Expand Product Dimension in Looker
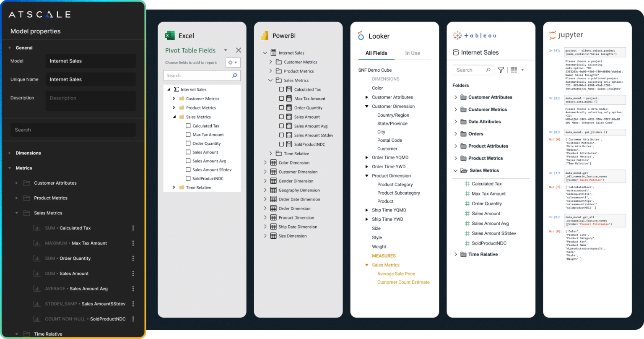Viewport: 644px width, 339px height. 367,175
